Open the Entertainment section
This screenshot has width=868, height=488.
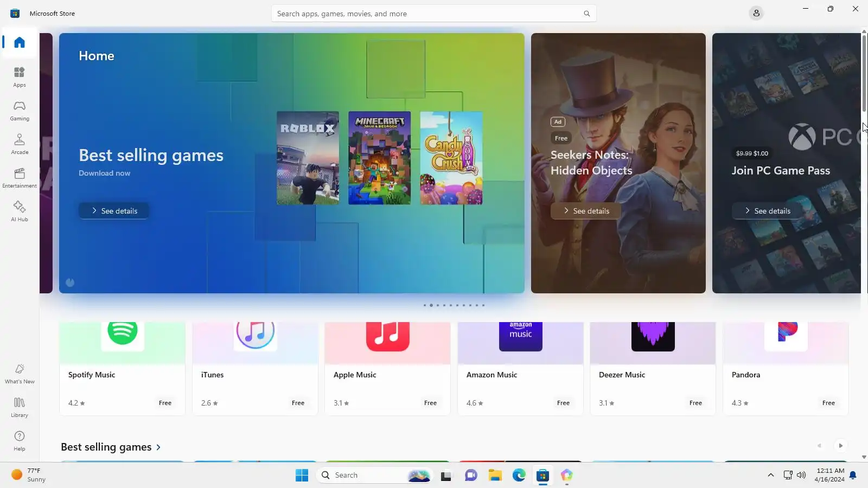pyautogui.click(x=20, y=177)
